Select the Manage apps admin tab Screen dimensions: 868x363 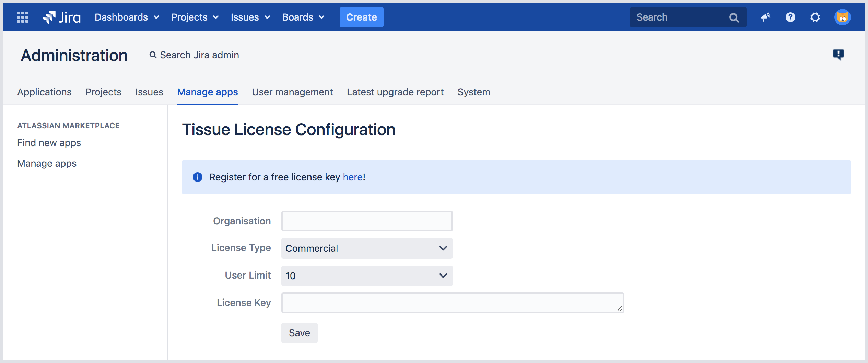pos(208,92)
